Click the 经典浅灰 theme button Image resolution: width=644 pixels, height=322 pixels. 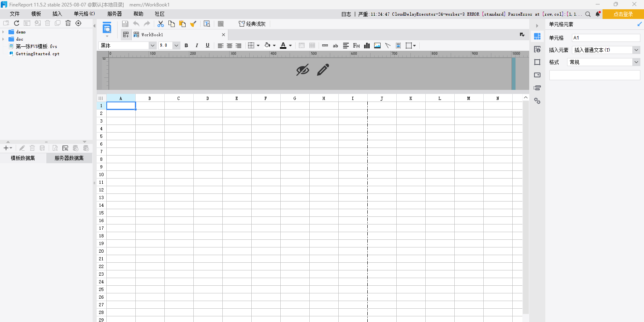[x=252, y=24]
